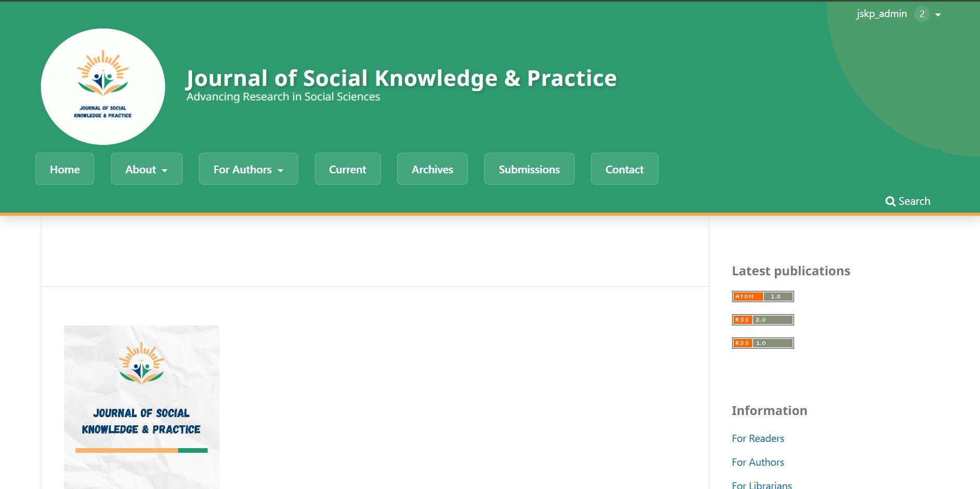The height and width of the screenshot is (489, 980).
Task: Expand the About dropdown menu
Action: (147, 169)
